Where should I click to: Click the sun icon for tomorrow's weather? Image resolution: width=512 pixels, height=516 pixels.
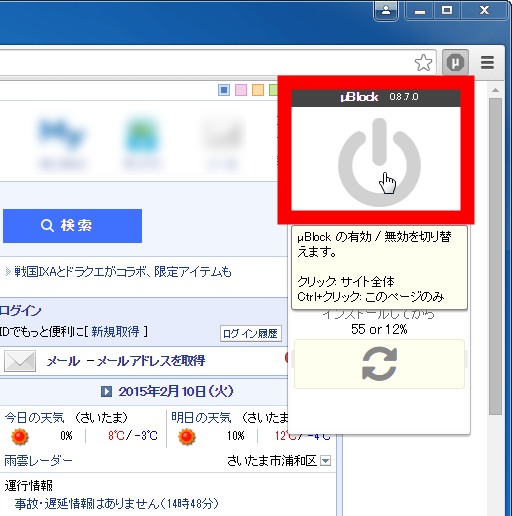(x=186, y=436)
